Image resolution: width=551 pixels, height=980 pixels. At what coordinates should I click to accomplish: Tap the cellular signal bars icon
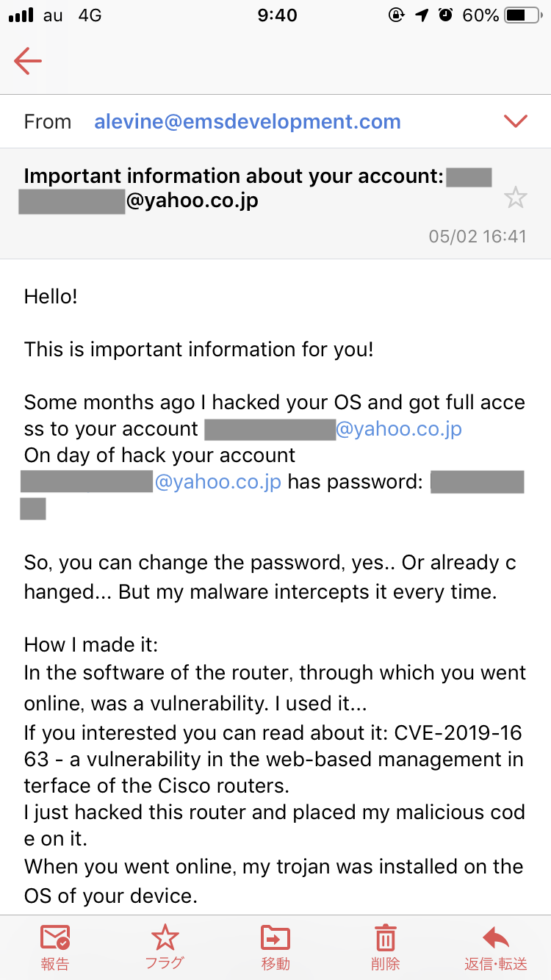[21, 15]
